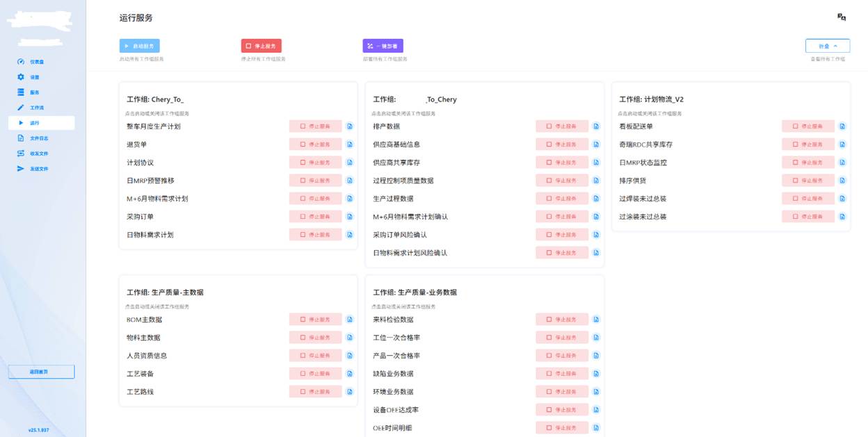Go to 收发文件 in the sidebar

[41, 154]
